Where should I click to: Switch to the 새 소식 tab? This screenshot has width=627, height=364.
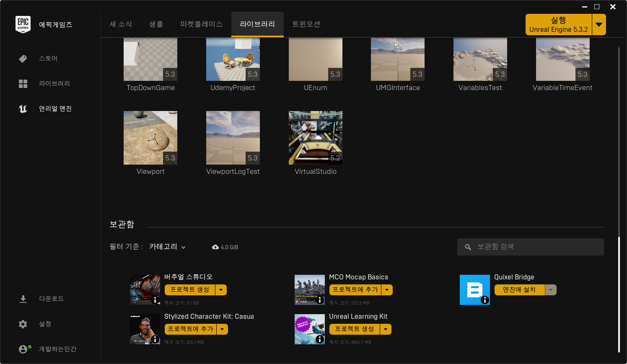pos(121,24)
